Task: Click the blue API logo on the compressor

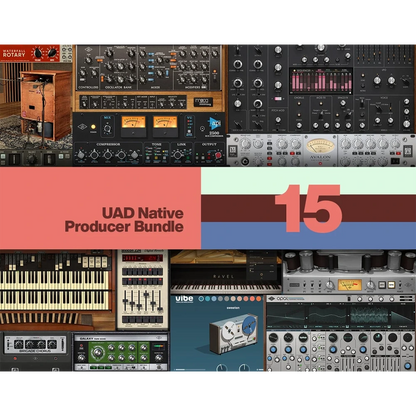Action: [214, 124]
